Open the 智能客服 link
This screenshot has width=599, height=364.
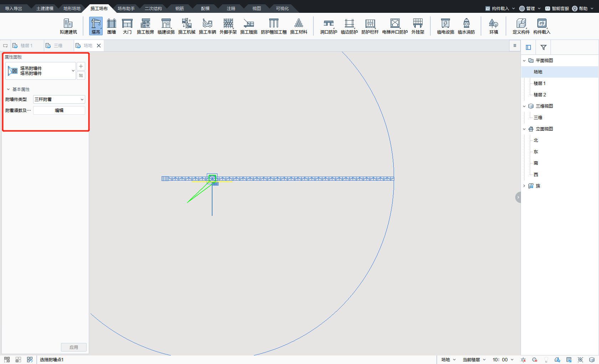[x=557, y=9]
